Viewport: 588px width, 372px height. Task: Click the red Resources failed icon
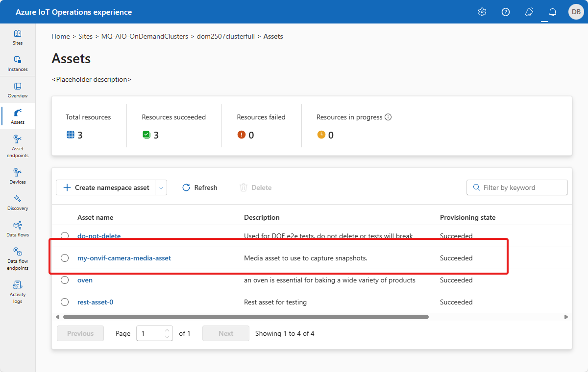241,135
